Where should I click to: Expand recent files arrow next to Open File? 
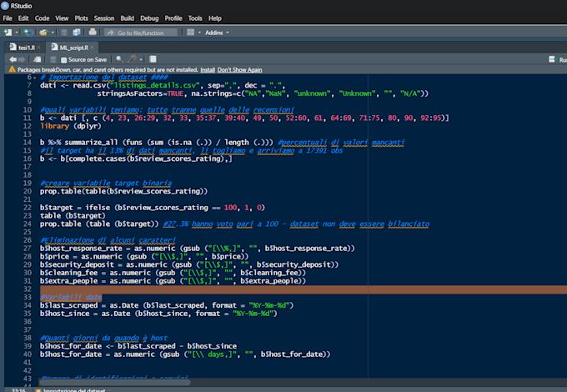pos(53,33)
